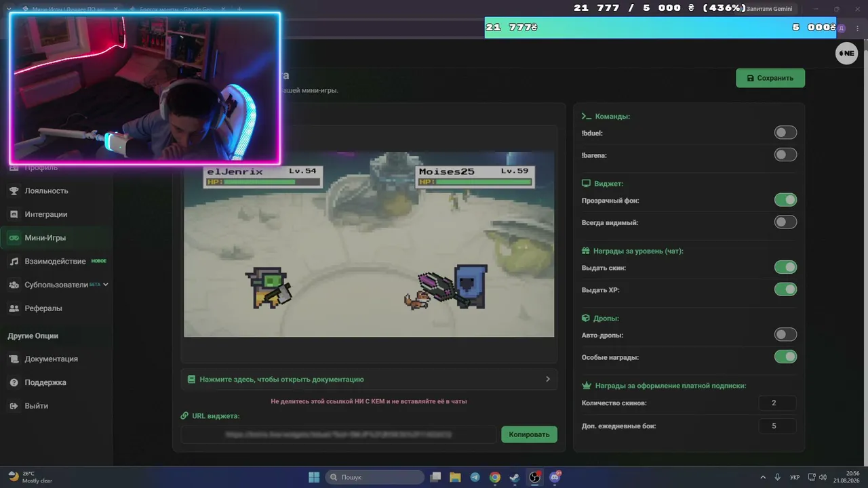The width and height of the screenshot is (868, 488).
Task: Click the music note icon beside Взаимодействие
Action: tap(14, 262)
